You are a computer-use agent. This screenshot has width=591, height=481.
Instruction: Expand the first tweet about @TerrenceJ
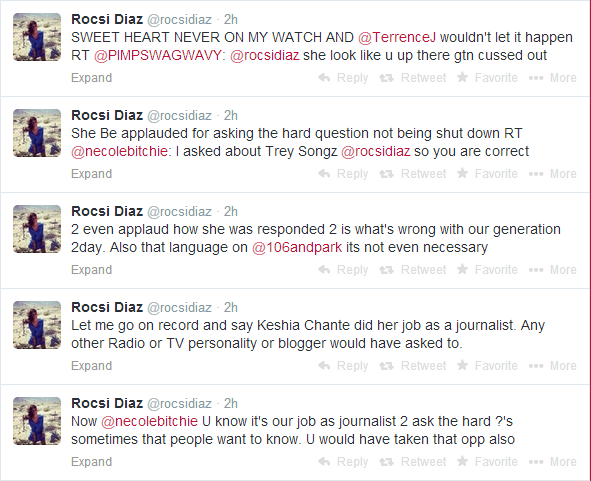92,78
